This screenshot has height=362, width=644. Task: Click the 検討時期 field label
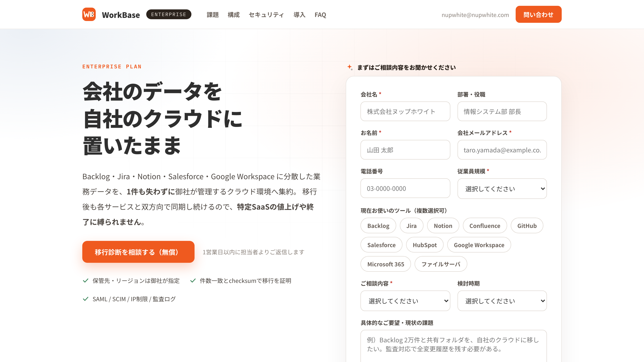coord(468,283)
